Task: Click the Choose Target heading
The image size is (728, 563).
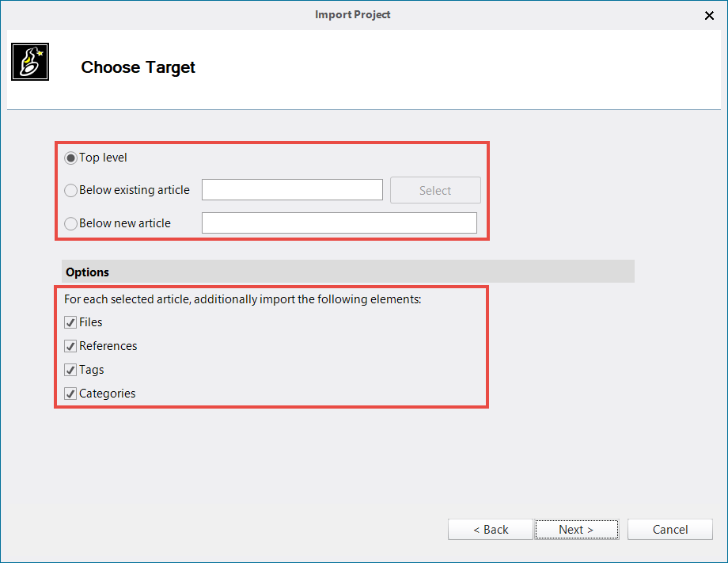Action: [x=138, y=68]
